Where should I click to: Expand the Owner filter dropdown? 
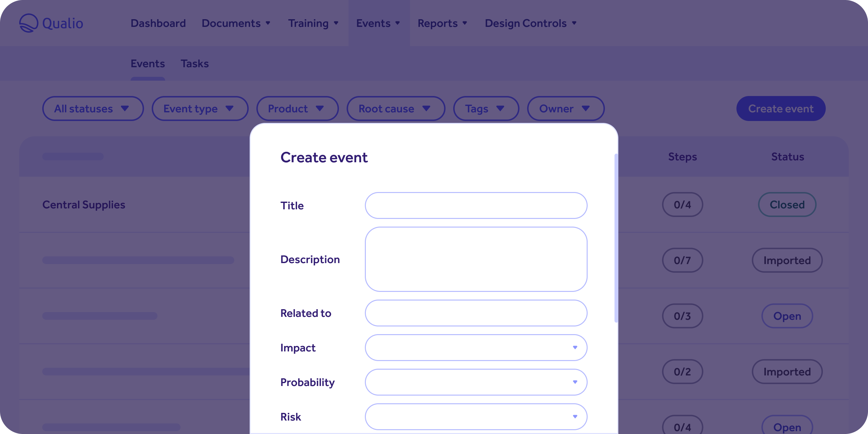(564, 108)
